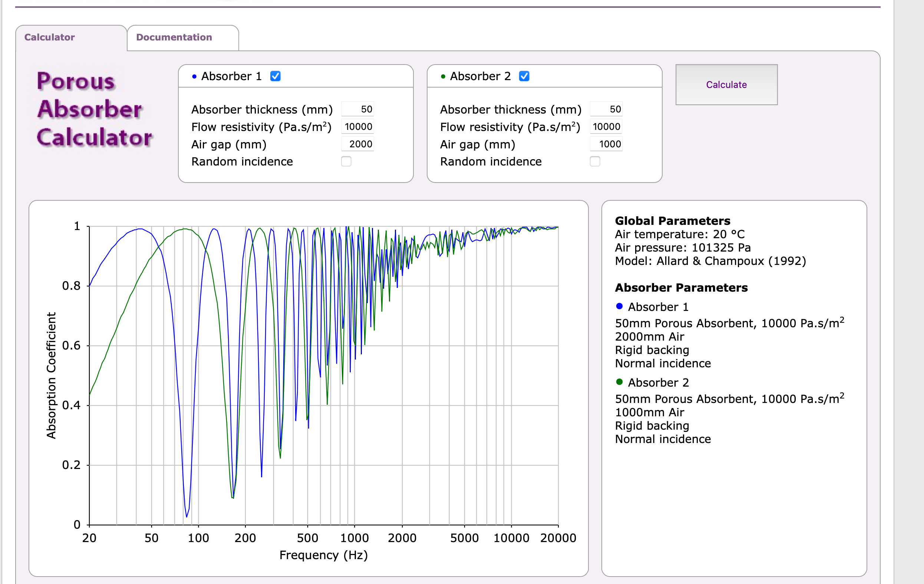Click the 1000 tick on frequency axis
Viewport: 924px width, 584px height.
pyautogui.click(x=354, y=538)
